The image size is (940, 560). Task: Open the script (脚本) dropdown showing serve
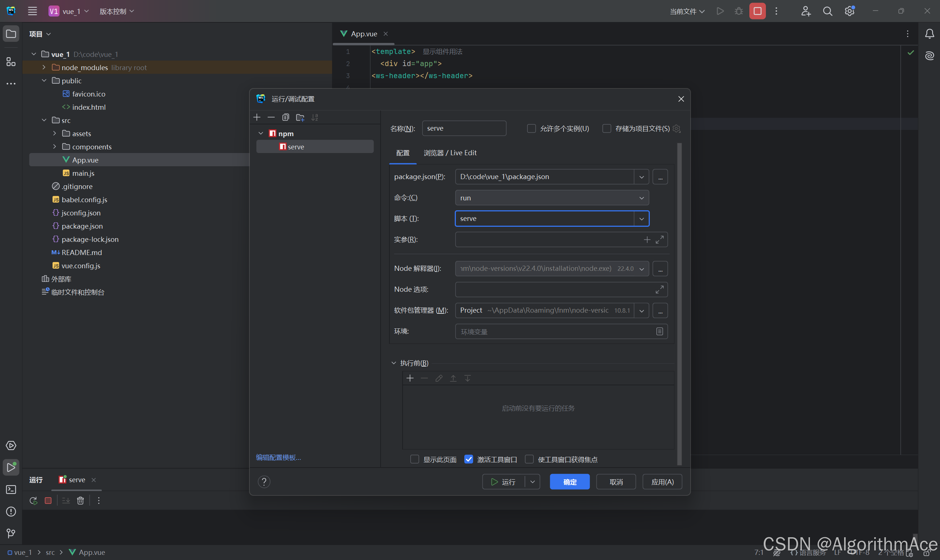[641, 219]
